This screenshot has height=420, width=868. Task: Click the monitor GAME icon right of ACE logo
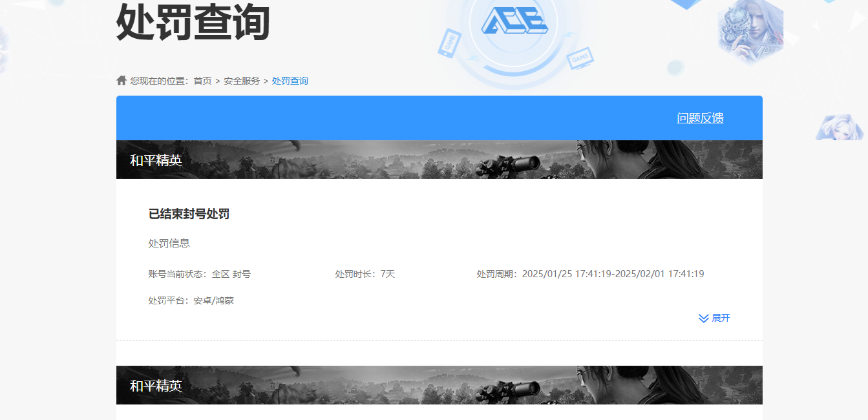pyautogui.click(x=580, y=58)
